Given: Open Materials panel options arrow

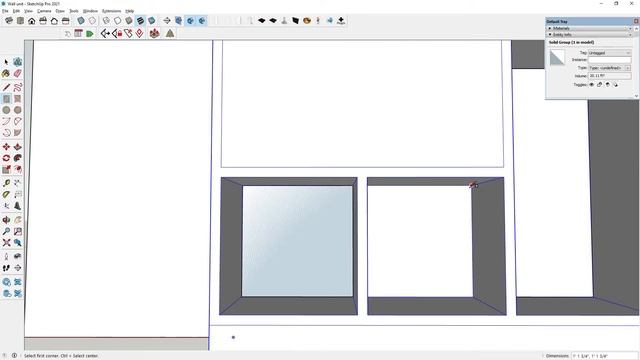Looking at the screenshot, I should pos(630,29).
